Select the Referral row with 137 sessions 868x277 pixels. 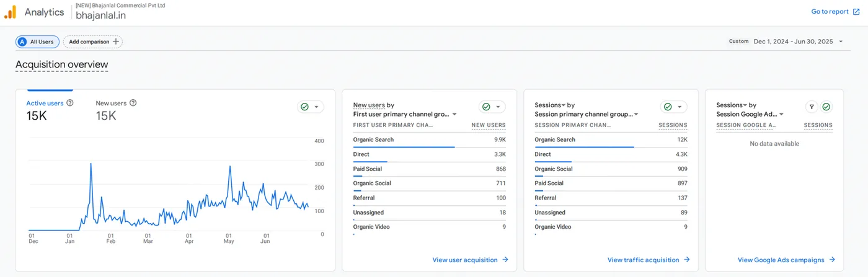611,198
